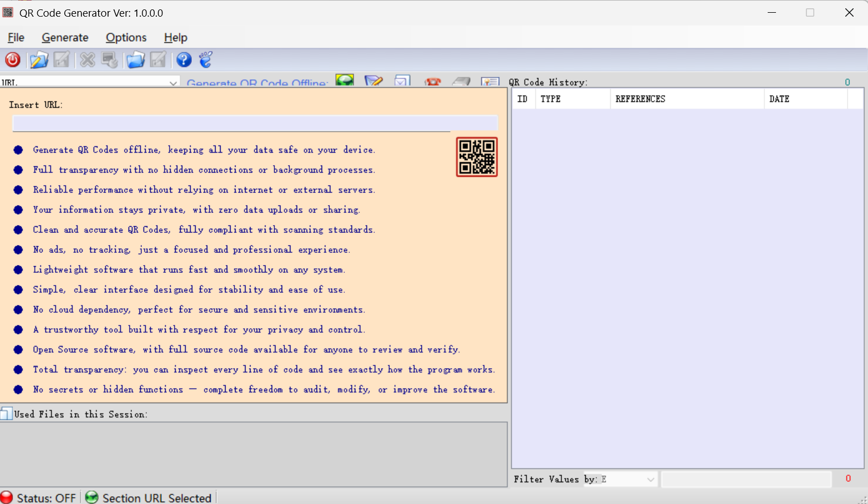Click the delete X toolbar icon
This screenshot has width=868, height=504.
(x=87, y=60)
